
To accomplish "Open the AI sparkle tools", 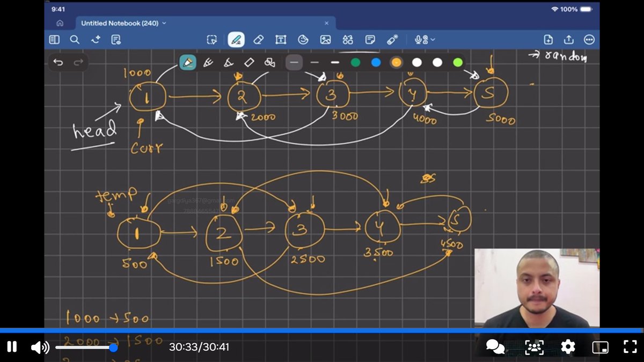I will (96, 40).
